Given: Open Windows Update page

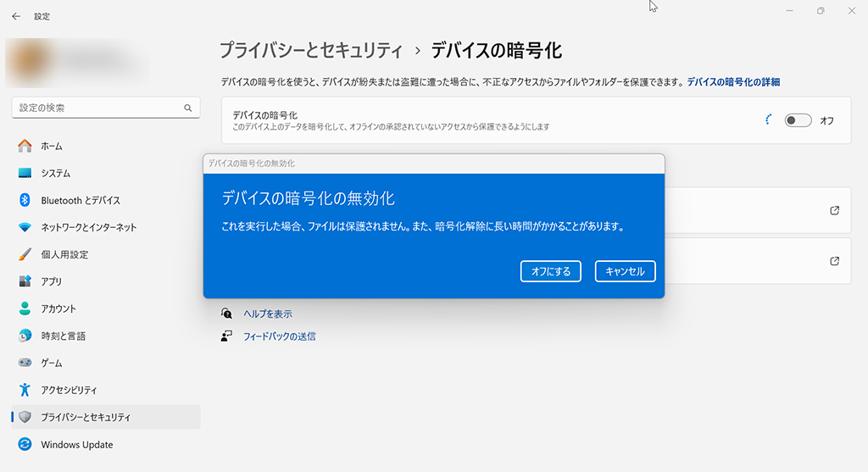Looking at the screenshot, I should pos(106,444).
